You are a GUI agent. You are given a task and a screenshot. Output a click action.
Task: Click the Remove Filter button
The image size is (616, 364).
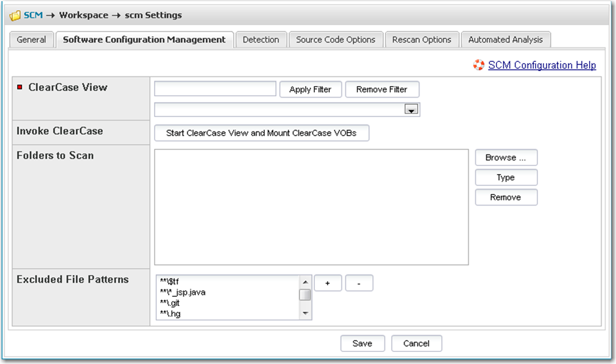click(x=382, y=90)
